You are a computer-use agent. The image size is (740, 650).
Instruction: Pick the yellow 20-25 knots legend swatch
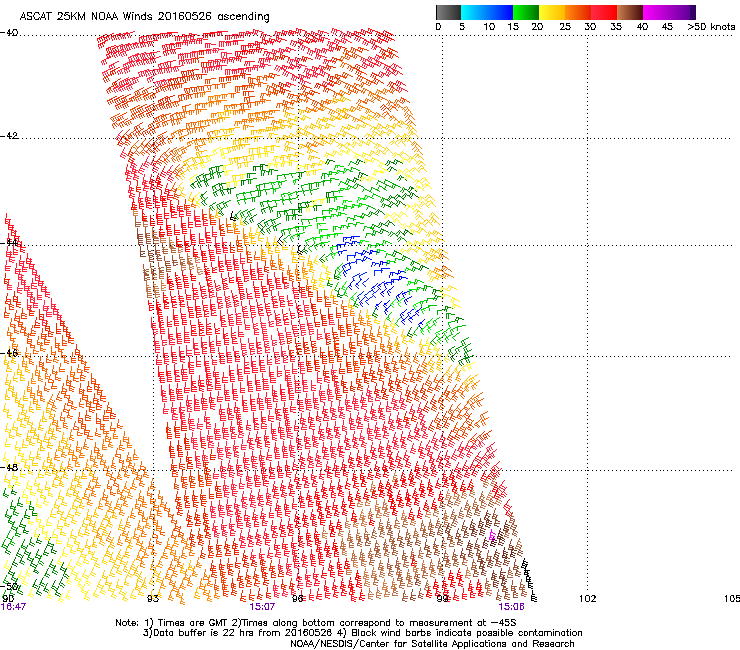click(x=552, y=12)
